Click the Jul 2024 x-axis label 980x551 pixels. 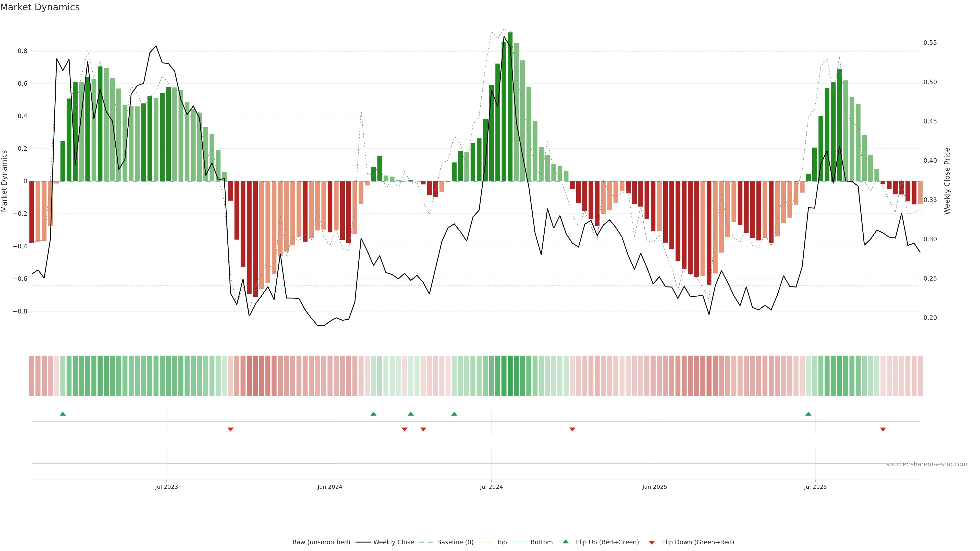(x=491, y=487)
